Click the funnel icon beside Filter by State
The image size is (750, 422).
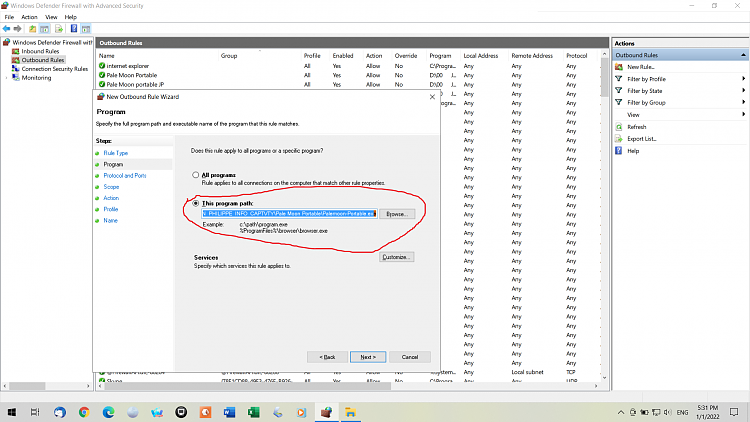[x=619, y=90]
